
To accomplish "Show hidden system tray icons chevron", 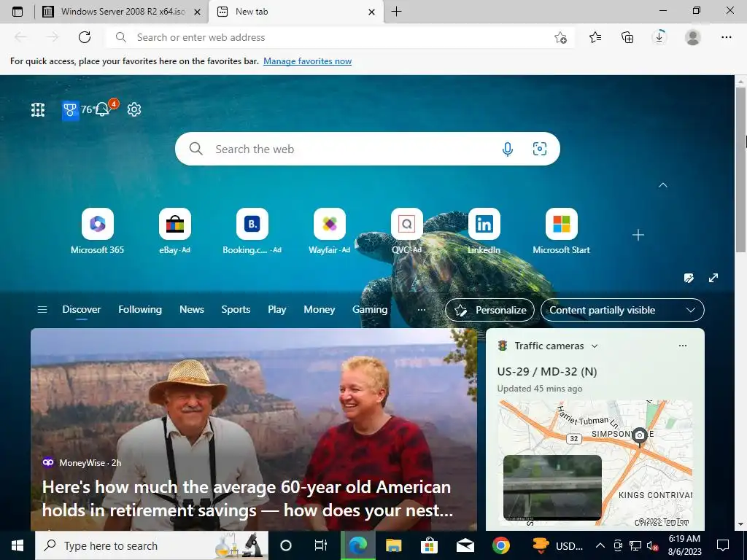I will 600,545.
